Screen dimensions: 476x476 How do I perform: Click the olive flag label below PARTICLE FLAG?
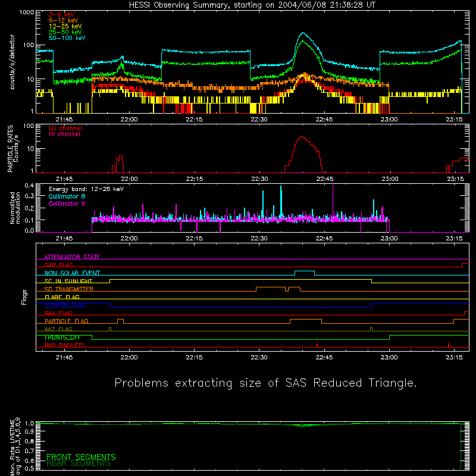(x=58, y=330)
